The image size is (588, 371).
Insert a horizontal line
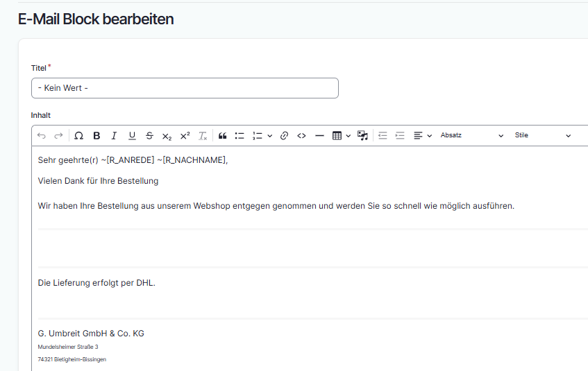tap(319, 136)
